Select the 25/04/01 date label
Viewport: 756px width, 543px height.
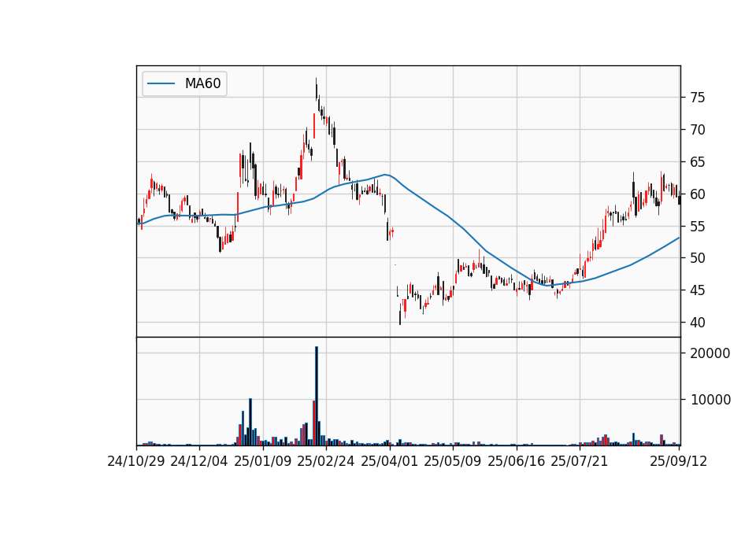click(390, 461)
